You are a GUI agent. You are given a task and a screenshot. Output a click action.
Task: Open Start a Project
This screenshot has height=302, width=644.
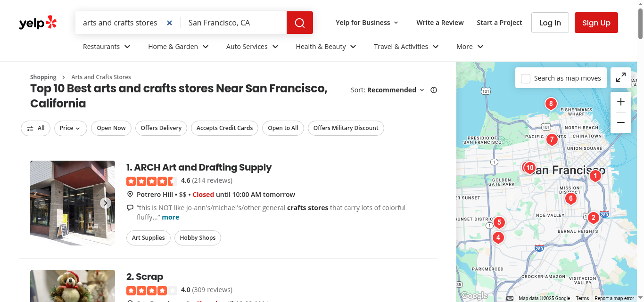(x=499, y=23)
